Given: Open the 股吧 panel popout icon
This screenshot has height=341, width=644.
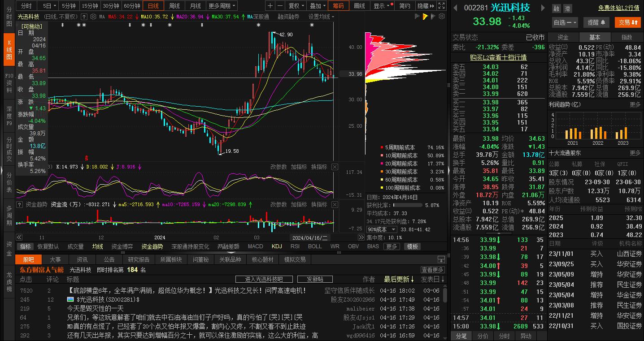Looking at the screenshot, I should click(x=441, y=259).
